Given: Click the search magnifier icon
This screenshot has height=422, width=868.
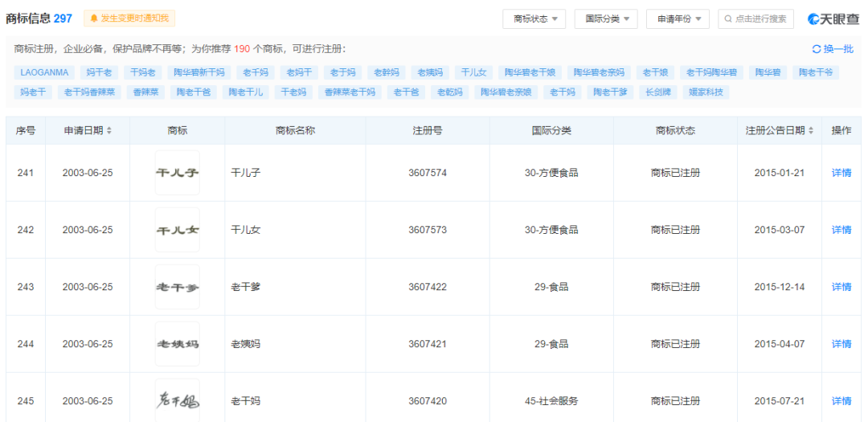Looking at the screenshot, I should (728, 18).
